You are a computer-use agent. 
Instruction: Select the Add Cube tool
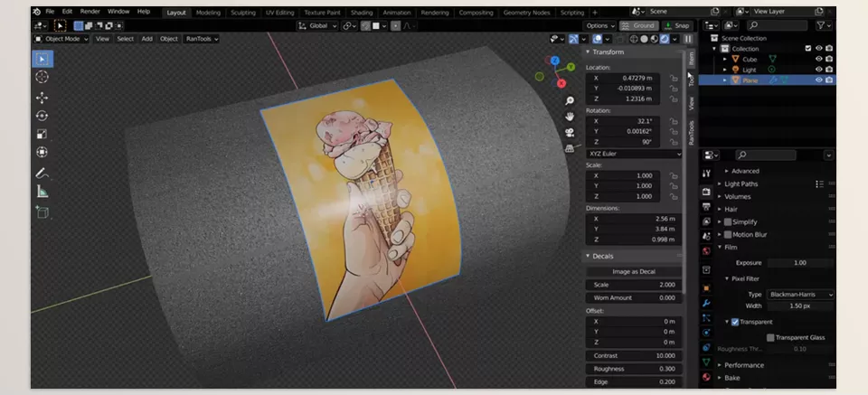coord(42,212)
